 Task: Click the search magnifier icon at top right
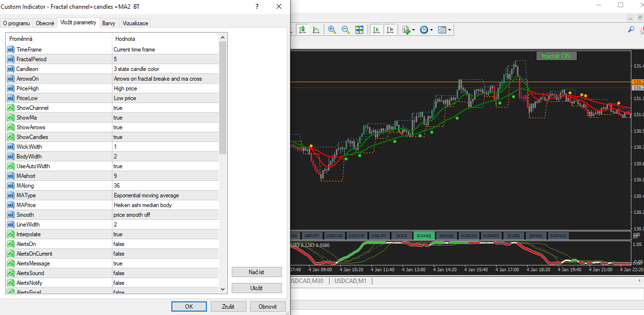tap(631, 30)
